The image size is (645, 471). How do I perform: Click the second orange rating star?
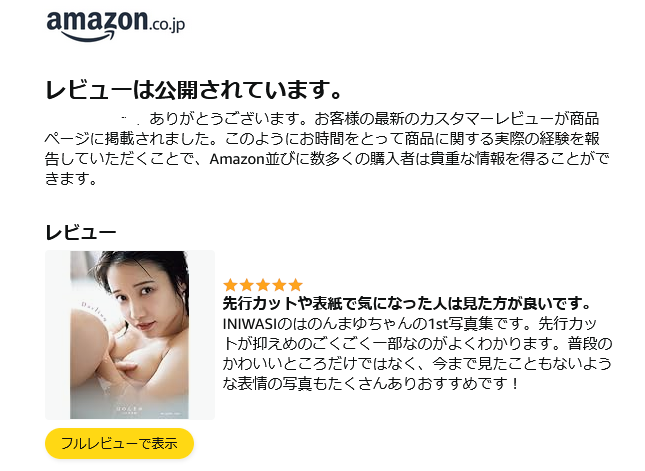(247, 285)
